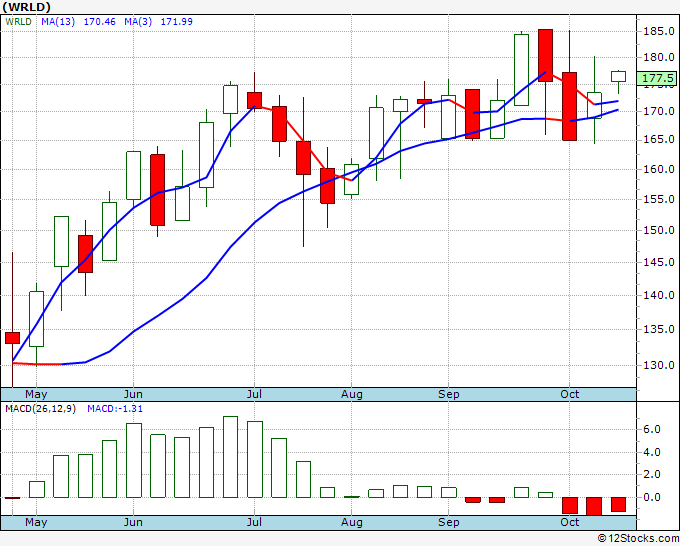680x546 pixels.
Task: Click the 6.0 MACD axis label
Action: pyautogui.click(x=652, y=429)
